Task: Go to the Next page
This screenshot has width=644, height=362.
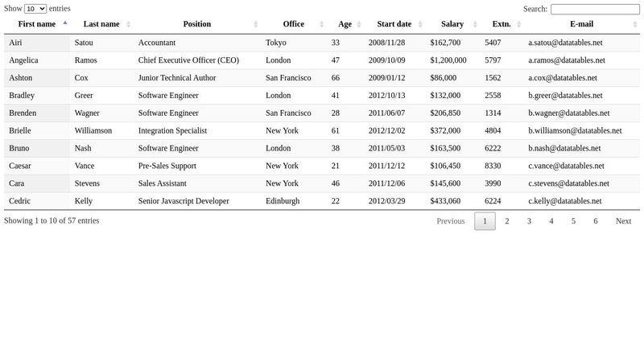Action: (623, 221)
